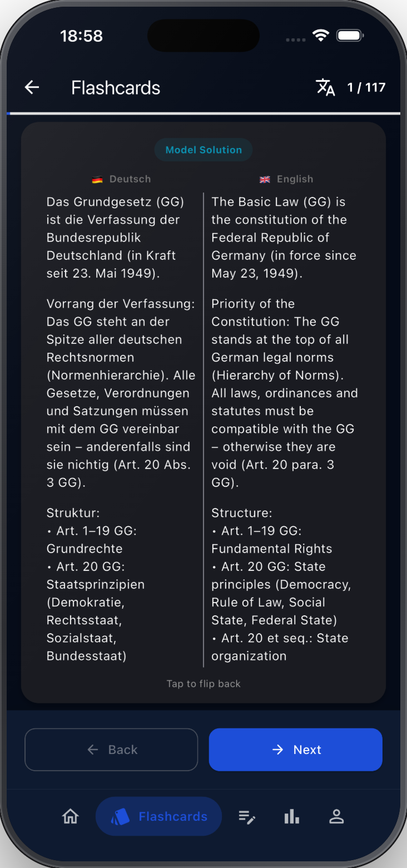This screenshot has height=868, width=407.
Task: Tap the Wi-Fi status icon
Action: 321,36
